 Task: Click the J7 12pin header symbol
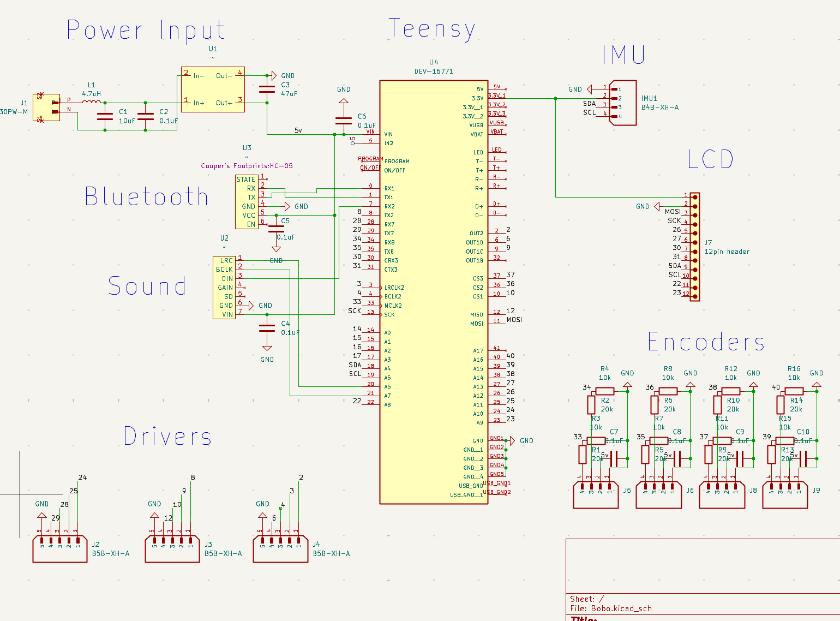point(694,246)
